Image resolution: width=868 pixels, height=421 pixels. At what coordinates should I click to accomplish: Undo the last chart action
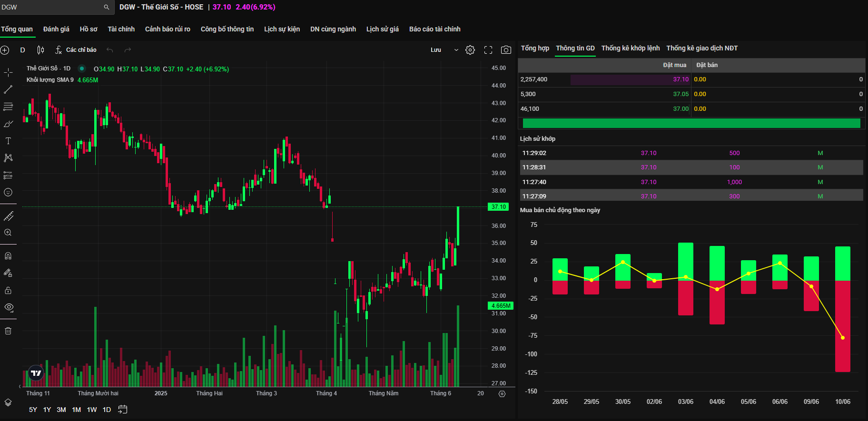coord(110,50)
